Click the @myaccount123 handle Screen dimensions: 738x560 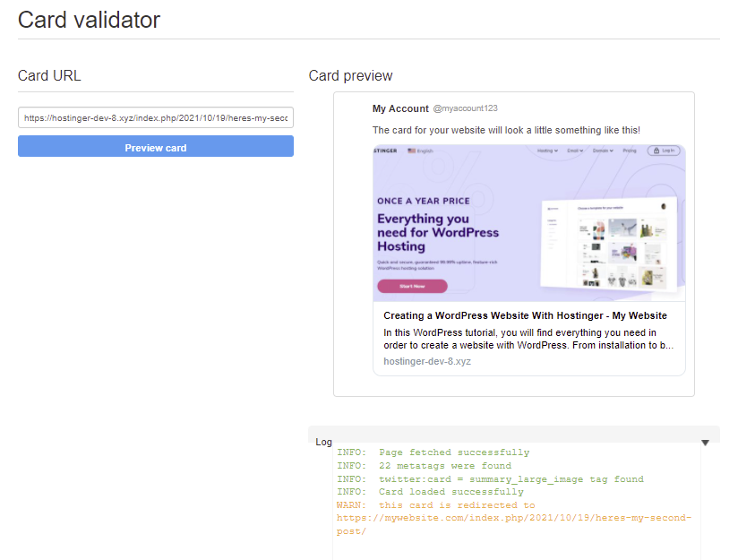point(465,108)
